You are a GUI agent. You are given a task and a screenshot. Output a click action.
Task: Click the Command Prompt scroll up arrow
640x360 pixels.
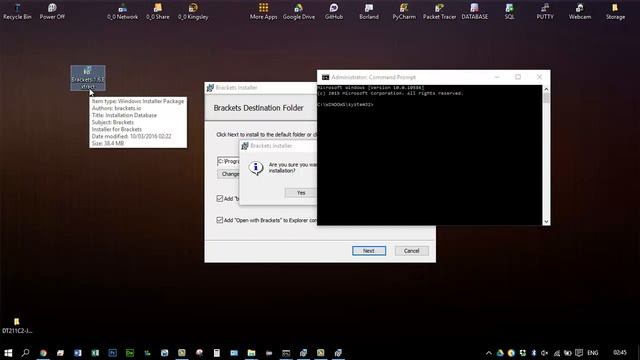pyautogui.click(x=546, y=89)
